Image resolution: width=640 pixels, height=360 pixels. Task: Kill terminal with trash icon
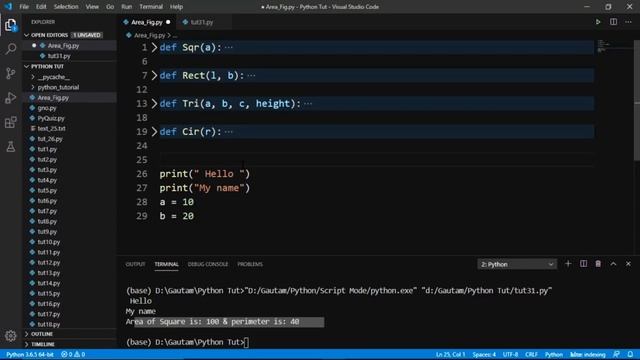[x=598, y=264]
